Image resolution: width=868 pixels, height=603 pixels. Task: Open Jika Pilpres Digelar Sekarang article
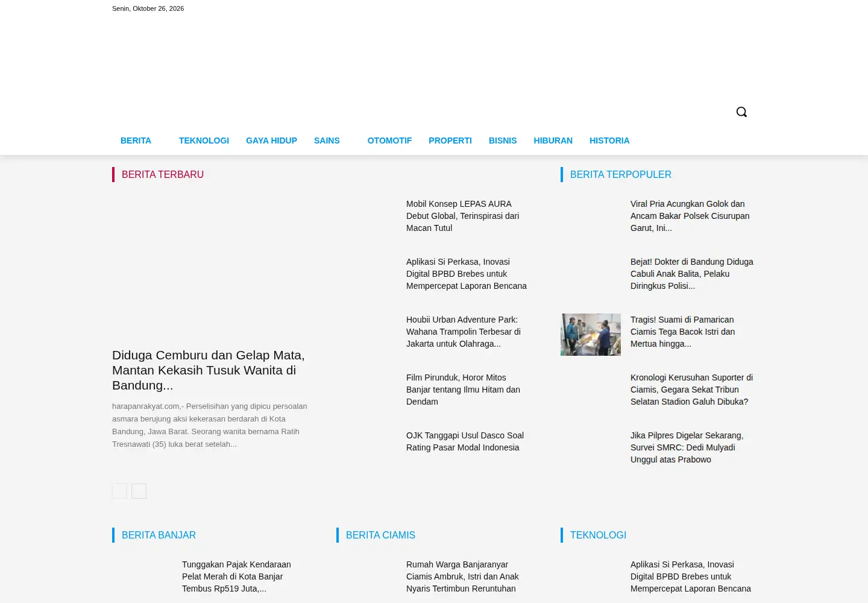tap(687, 447)
